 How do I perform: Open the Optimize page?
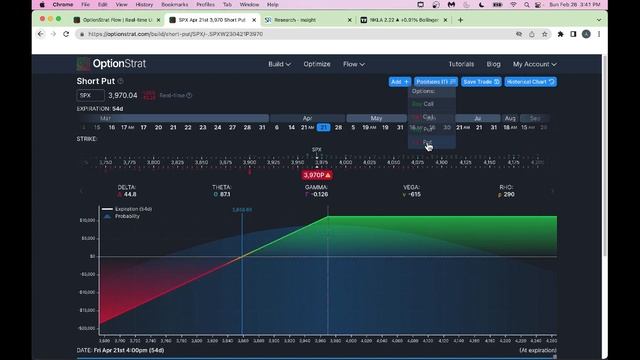[317, 64]
